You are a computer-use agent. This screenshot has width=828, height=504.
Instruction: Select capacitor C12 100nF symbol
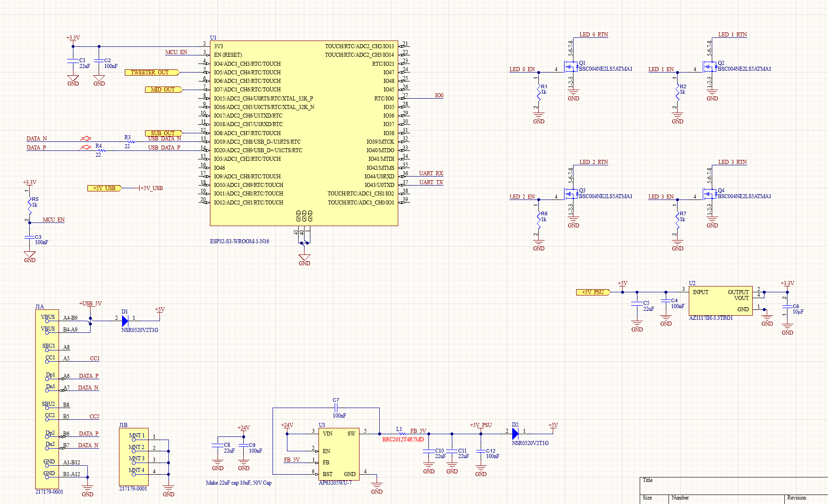pos(481,451)
